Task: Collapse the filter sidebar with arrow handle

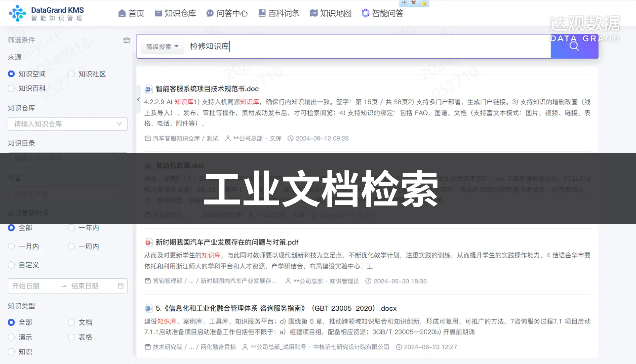Action: [x=138, y=99]
